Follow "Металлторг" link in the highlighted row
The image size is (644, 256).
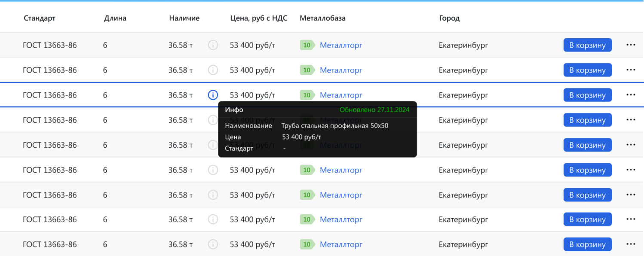click(341, 95)
